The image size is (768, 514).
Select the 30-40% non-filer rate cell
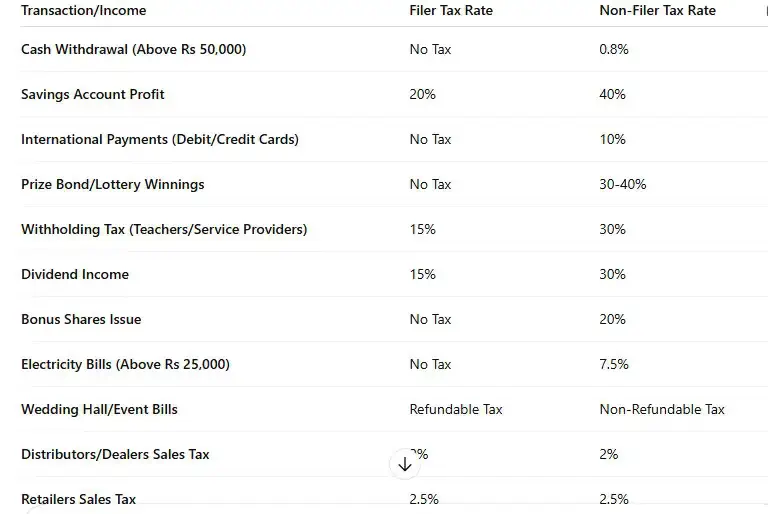click(623, 184)
